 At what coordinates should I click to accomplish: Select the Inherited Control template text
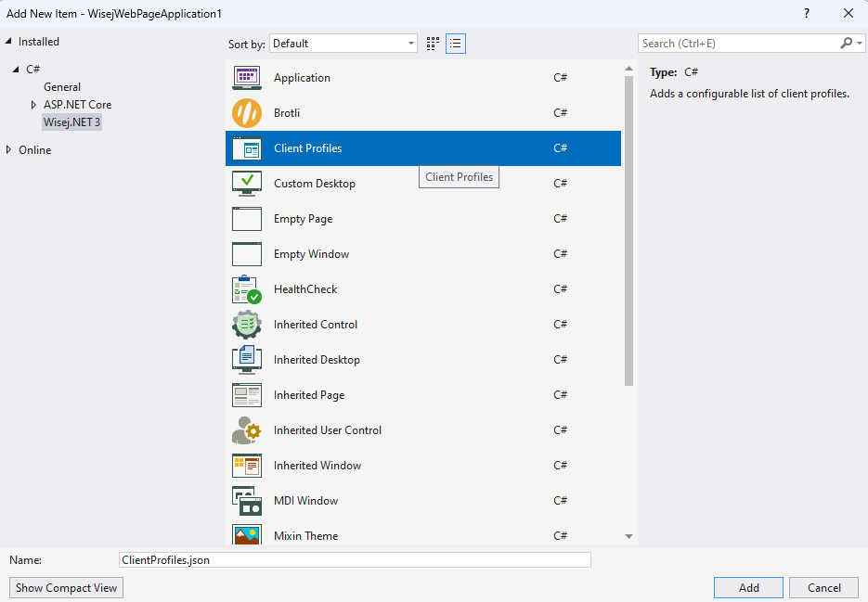(x=316, y=325)
